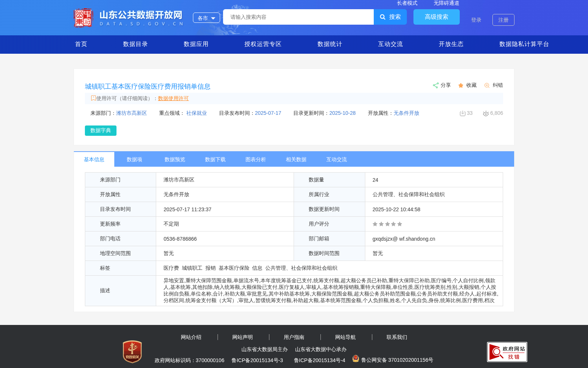Click the email gxqdsjzx@ wf.shandong.cn
Screen dimensions: 588x368
pyautogui.click(x=404, y=239)
